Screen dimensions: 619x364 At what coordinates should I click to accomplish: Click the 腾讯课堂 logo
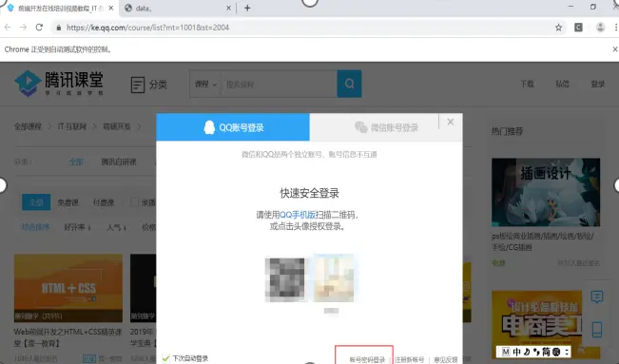click(59, 84)
